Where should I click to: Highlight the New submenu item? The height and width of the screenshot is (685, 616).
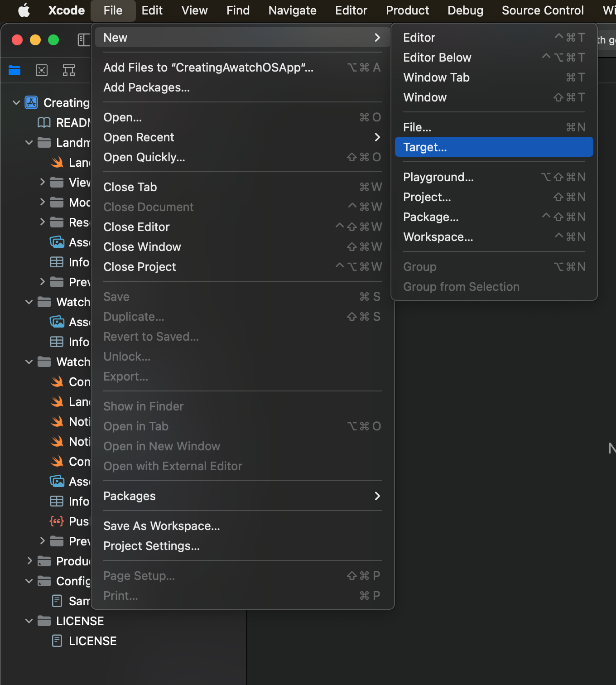[x=243, y=38]
